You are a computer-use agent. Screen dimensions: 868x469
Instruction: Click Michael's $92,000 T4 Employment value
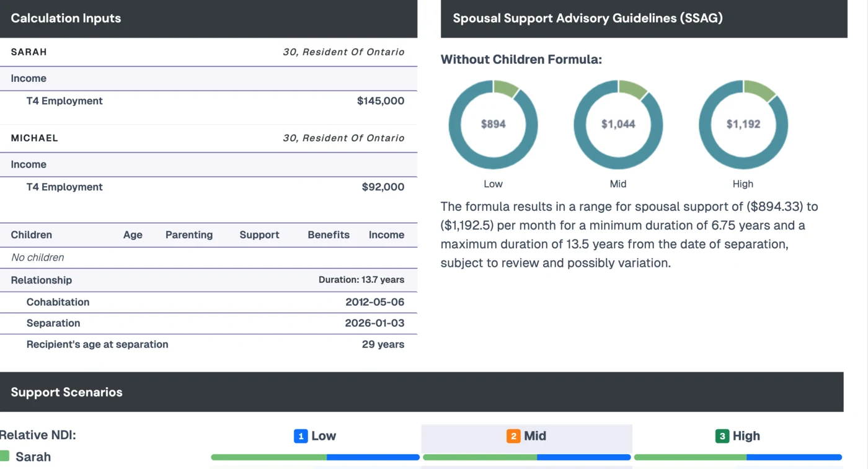[383, 187]
